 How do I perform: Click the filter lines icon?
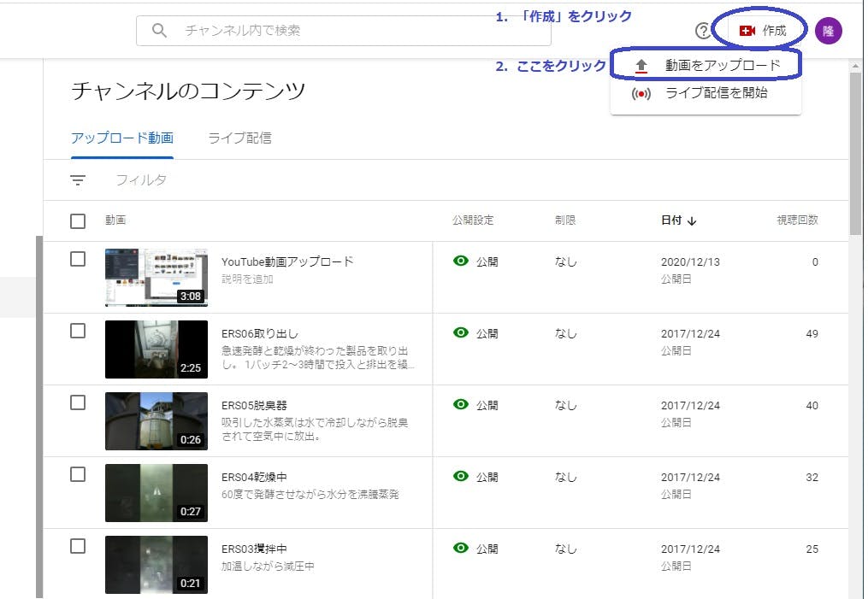click(78, 180)
